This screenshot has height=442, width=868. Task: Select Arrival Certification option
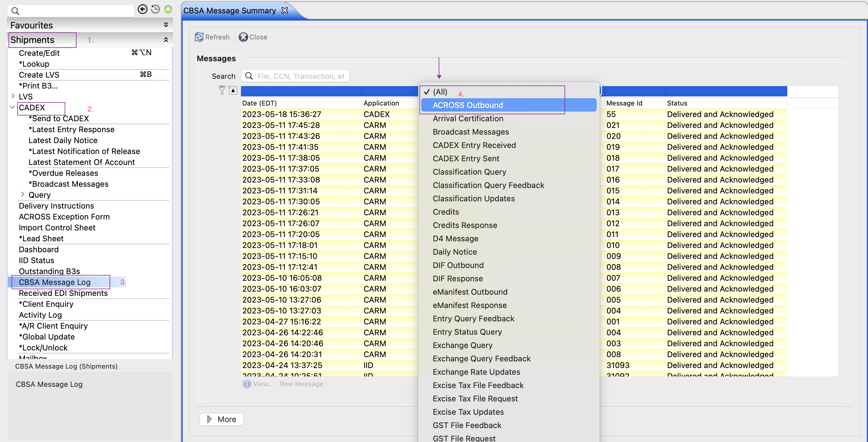click(x=468, y=119)
